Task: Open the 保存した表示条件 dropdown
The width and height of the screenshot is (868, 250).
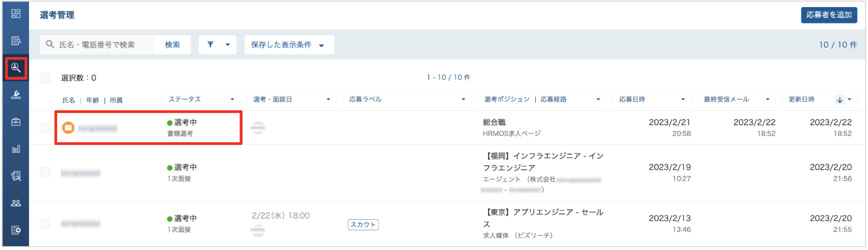Action: [289, 45]
